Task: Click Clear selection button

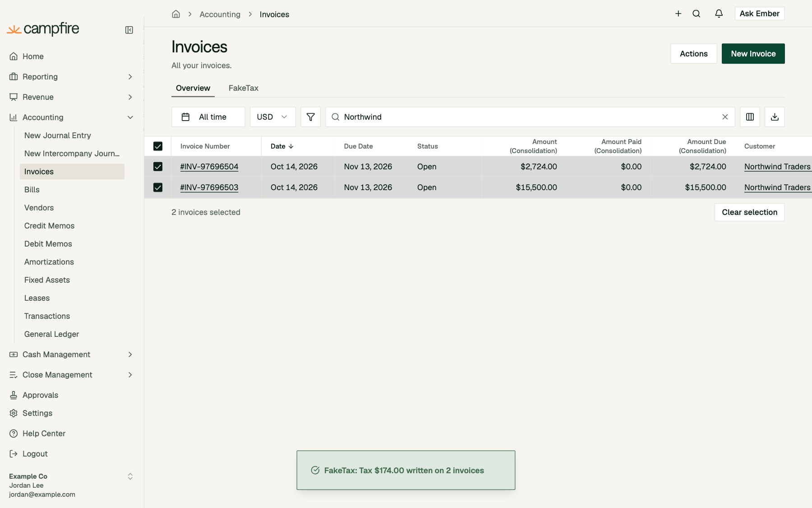Action: (x=750, y=212)
